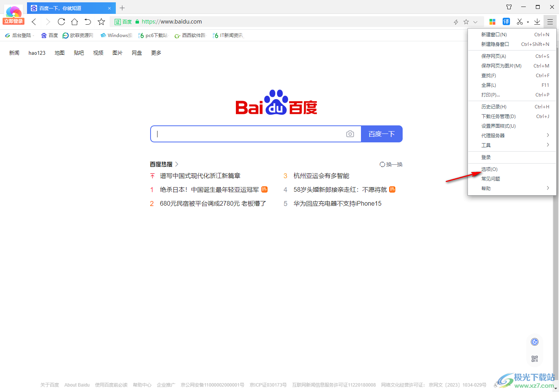Click the lightning speed mode icon

[x=456, y=22]
